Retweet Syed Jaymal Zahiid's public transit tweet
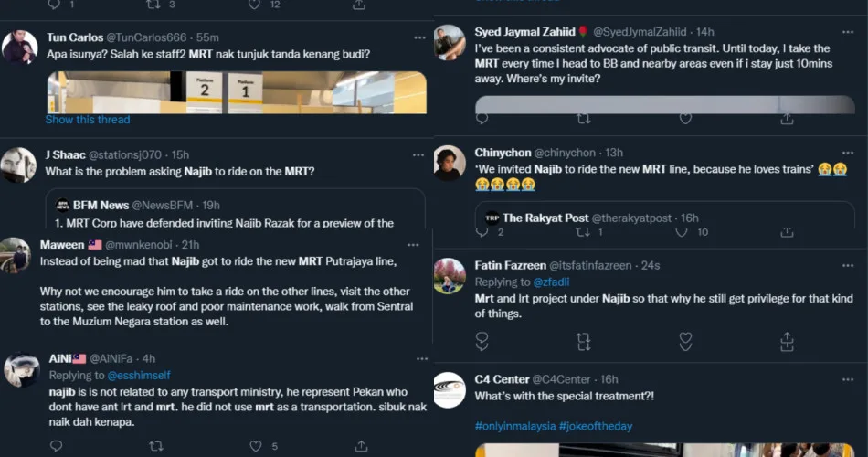The height and width of the screenshot is (457, 868). (x=583, y=119)
